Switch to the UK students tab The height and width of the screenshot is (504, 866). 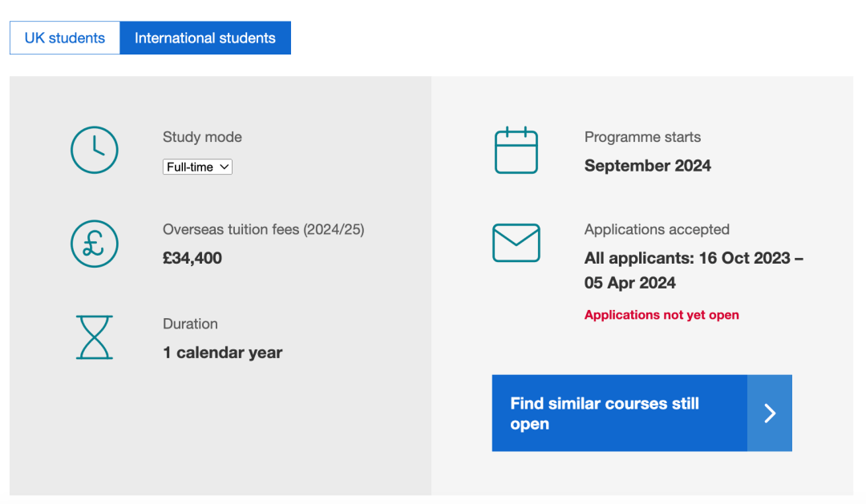[65, 38]
